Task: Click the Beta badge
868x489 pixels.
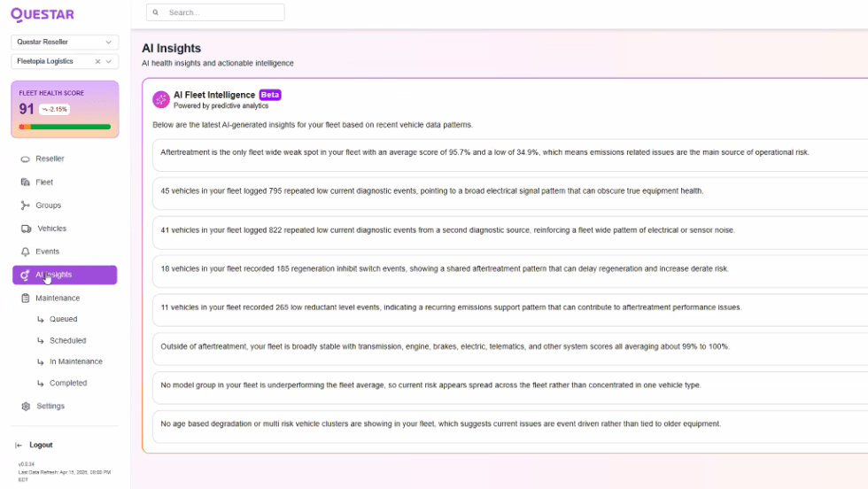Action: pyautogui.click(x=270, y=95)
